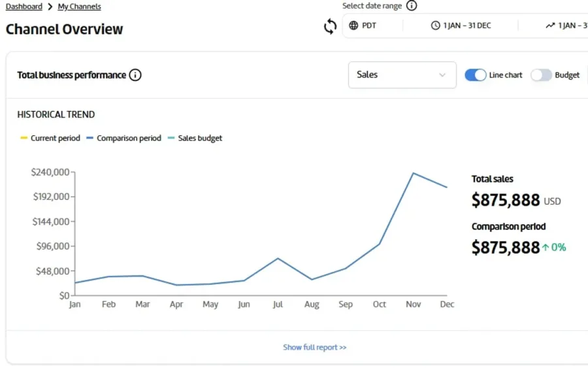The height and width of the screenshot is (368, 588).
Task: Click breadcrumb chevron after Dashboard
Action: [50, 7]
